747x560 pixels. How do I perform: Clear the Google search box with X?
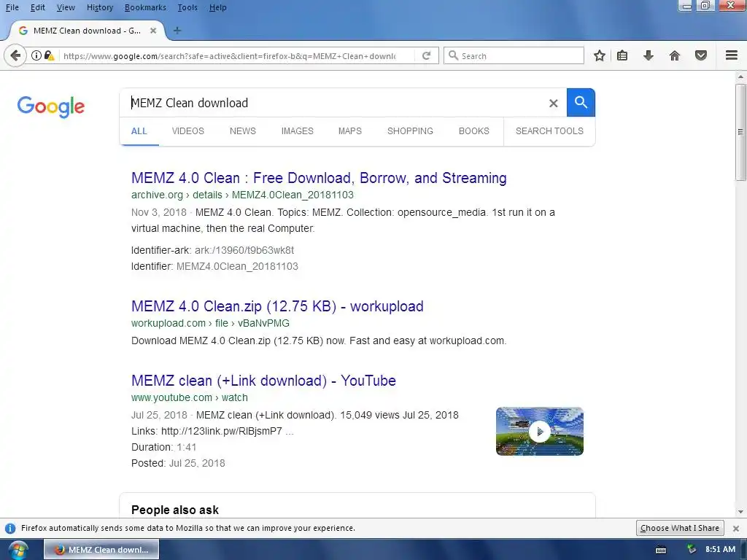click(x=553, y=103)
